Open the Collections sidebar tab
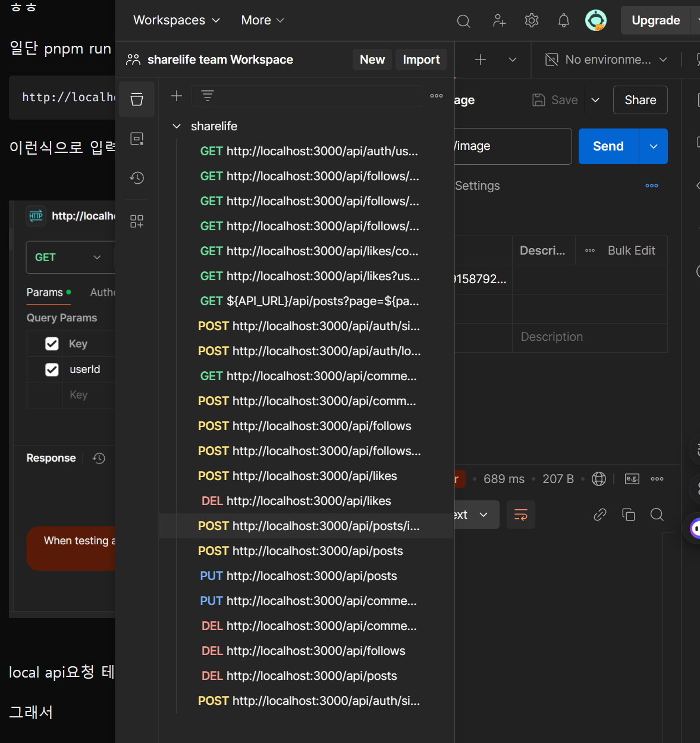 (137, 99)
